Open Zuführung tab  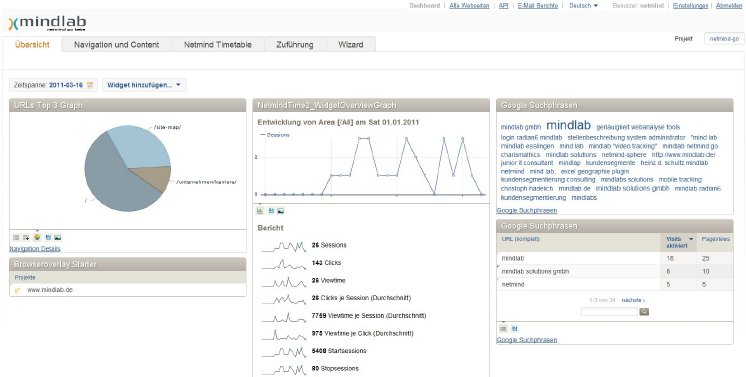[x=294, y=45]
